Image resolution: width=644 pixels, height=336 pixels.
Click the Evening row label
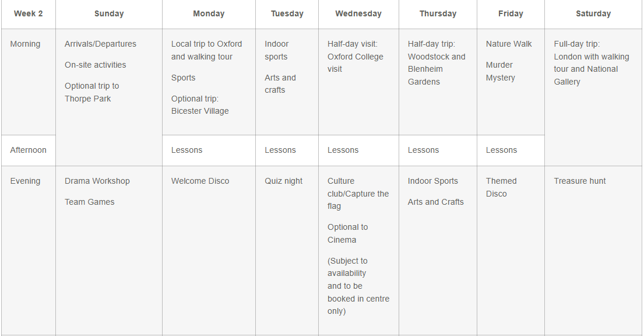[x=26, y=181]
